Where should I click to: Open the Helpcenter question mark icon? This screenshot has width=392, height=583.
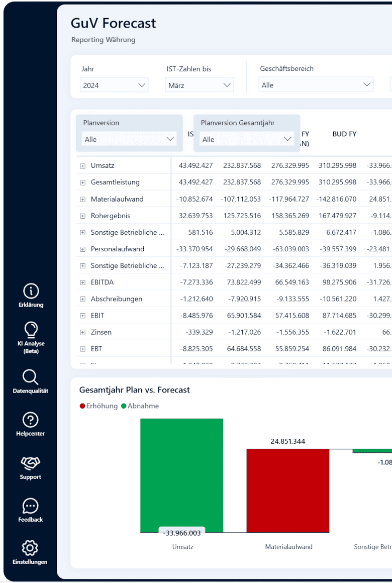click(x=31, y=420)
